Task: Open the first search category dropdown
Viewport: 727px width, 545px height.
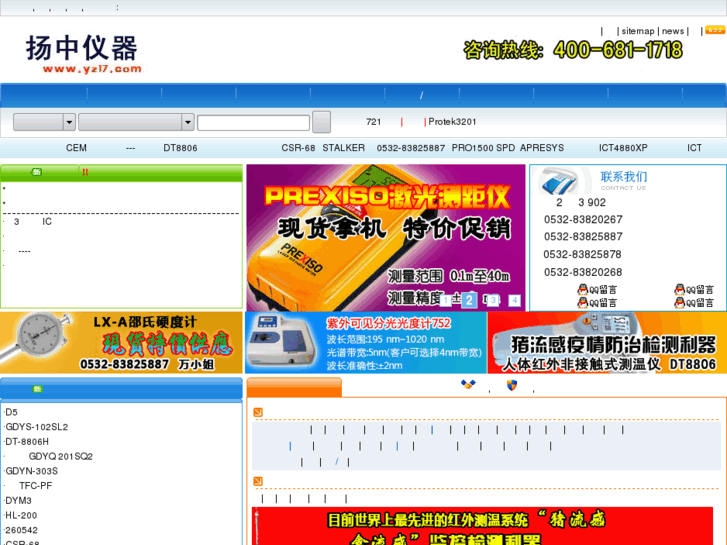Action: (x=44, y=122)
